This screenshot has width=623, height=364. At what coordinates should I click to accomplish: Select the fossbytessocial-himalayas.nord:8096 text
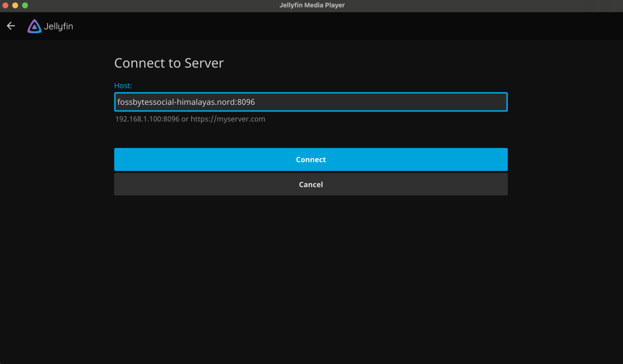coord(186,102)
